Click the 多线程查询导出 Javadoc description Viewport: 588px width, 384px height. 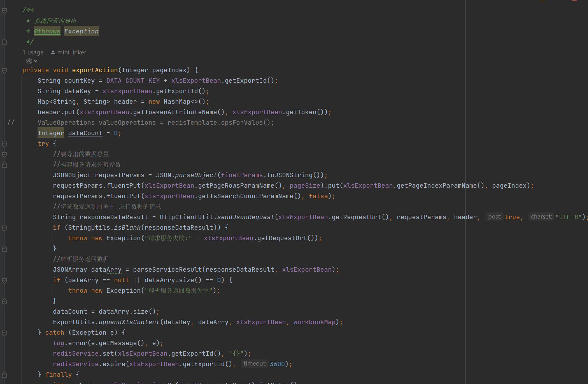click(55, 21)
